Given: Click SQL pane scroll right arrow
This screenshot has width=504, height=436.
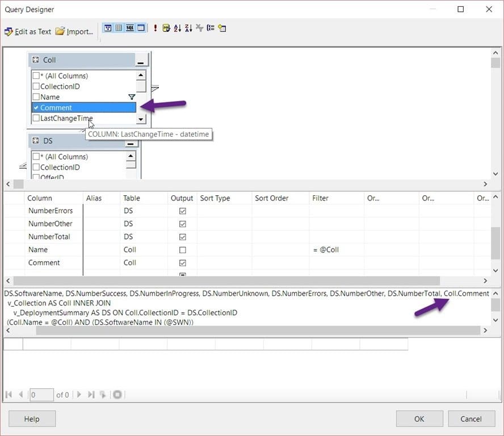Looking at the screenshot, I should [485, 330].
